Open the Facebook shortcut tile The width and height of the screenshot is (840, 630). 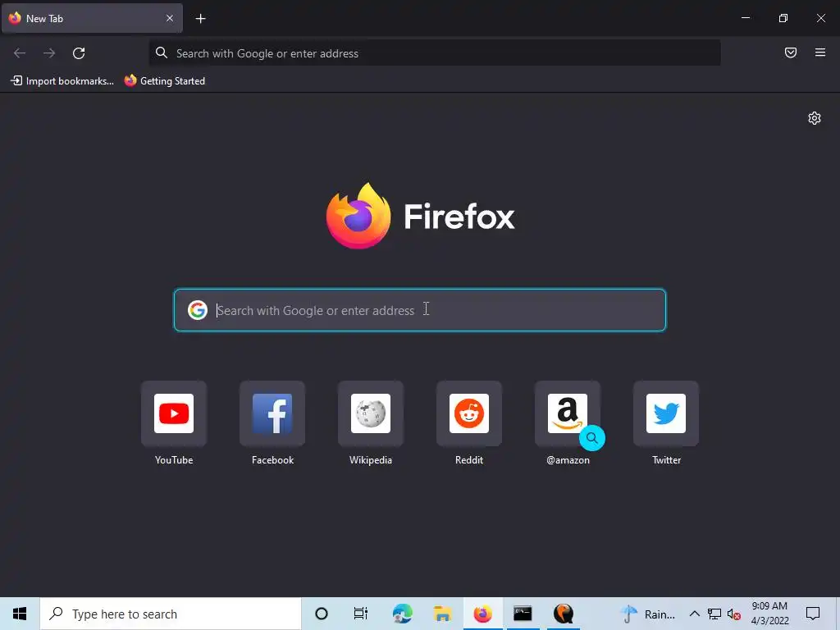click(x=272, y=413)
